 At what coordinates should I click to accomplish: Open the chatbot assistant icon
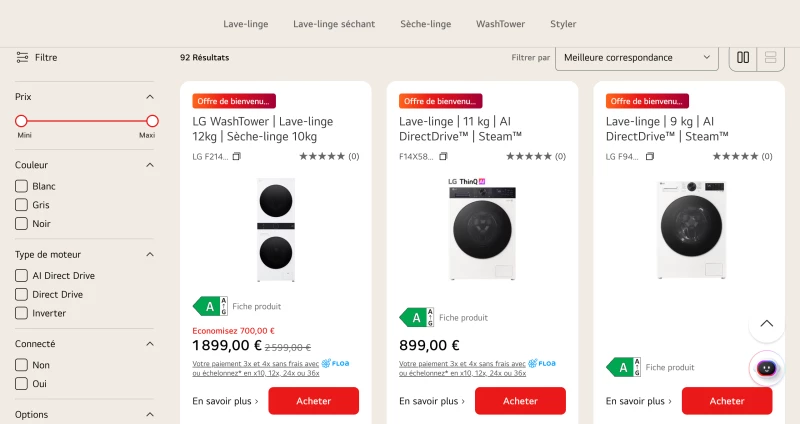[x=766, y=368]
